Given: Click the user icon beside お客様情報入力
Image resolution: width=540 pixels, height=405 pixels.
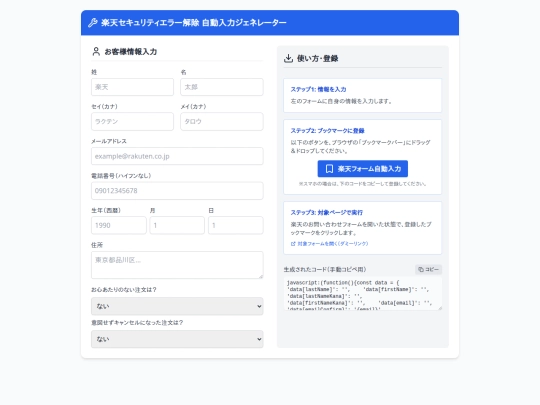Looking at the screenshot, I should 96,51.
